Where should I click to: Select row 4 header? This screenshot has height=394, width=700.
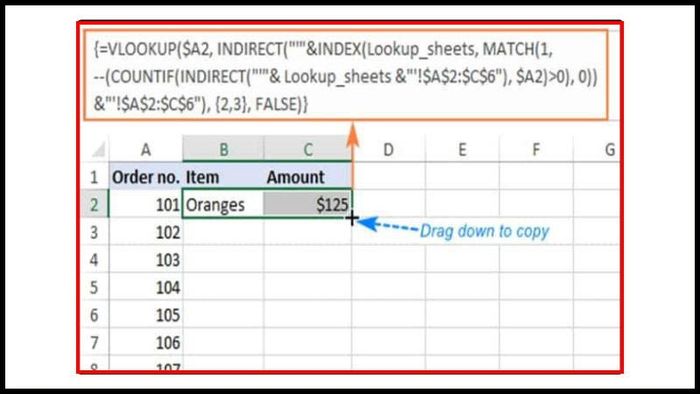coord(95,260)
